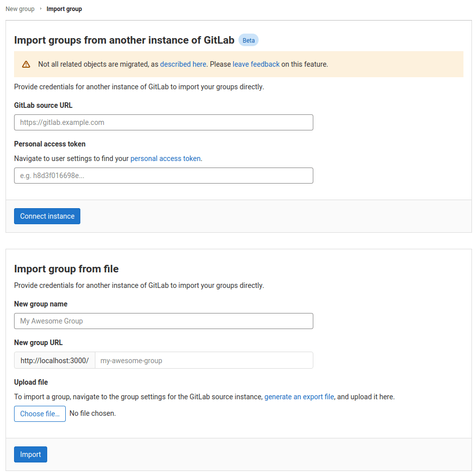Click the "No file chosen" text
Viewport: 476px width, 474px height.
(92, 413)
